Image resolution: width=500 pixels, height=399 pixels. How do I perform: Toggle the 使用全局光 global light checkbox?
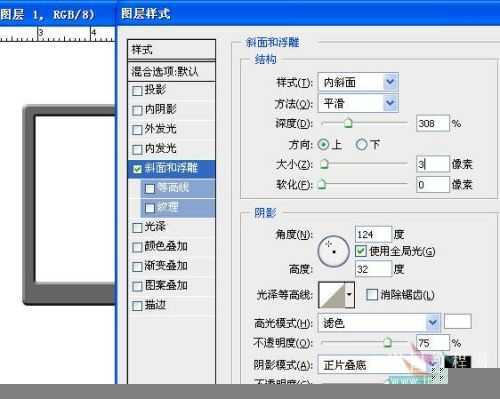361,251
